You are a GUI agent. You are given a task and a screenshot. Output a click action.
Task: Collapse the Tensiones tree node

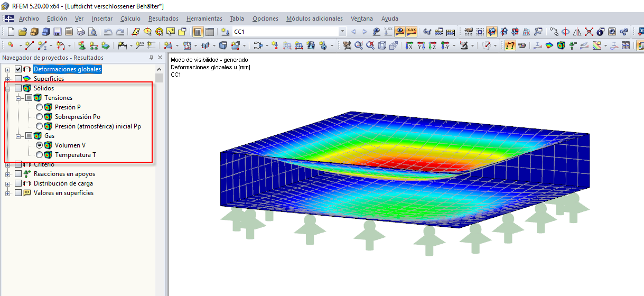coord(18,98)
